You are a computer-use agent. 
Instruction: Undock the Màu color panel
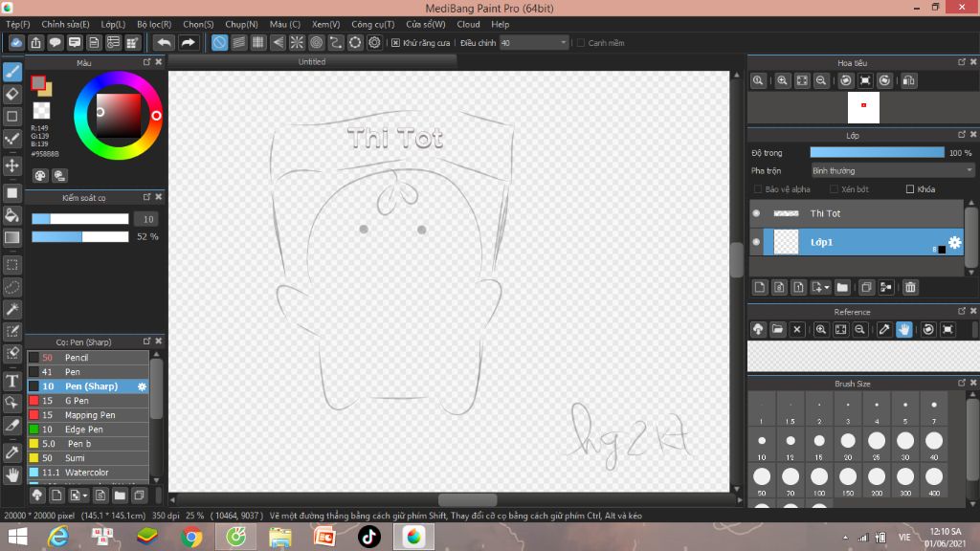tap(146, 62)
